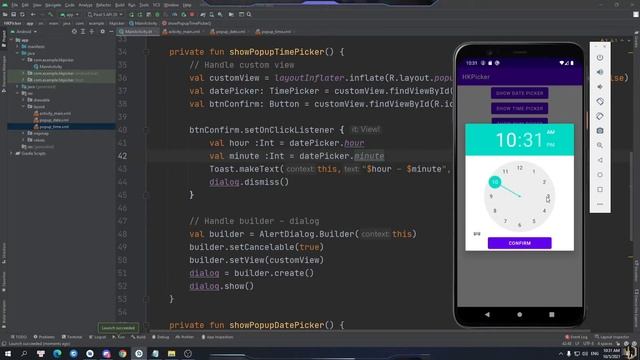640x360 pixels.
Task: Tap the 12 on the clock dial
Action: pyautogui.click(x=520, y=168)
